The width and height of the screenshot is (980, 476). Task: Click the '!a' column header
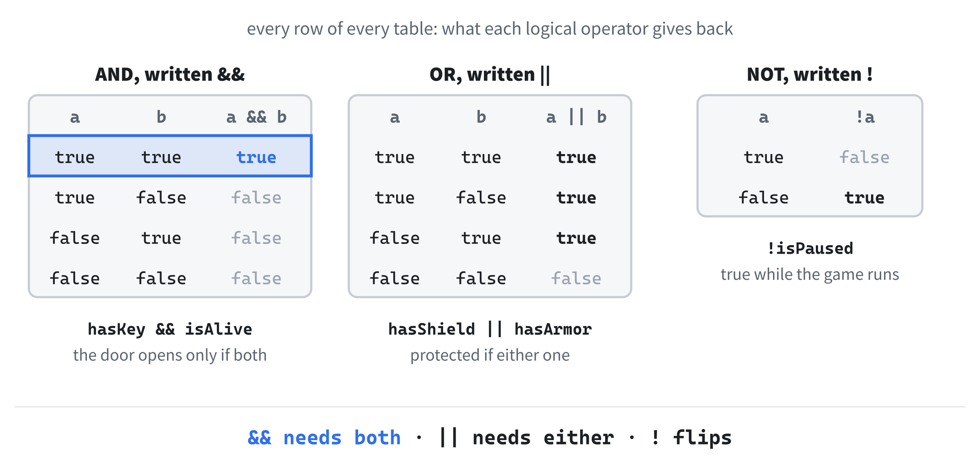865,117
